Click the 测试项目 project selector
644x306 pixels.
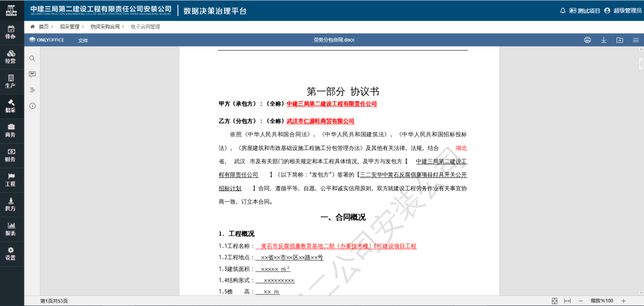coord(585,11)
